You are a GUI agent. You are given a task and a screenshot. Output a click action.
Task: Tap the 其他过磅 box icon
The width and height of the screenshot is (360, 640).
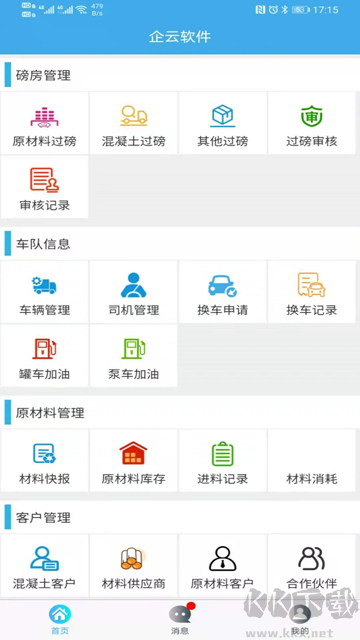point(222,116)
